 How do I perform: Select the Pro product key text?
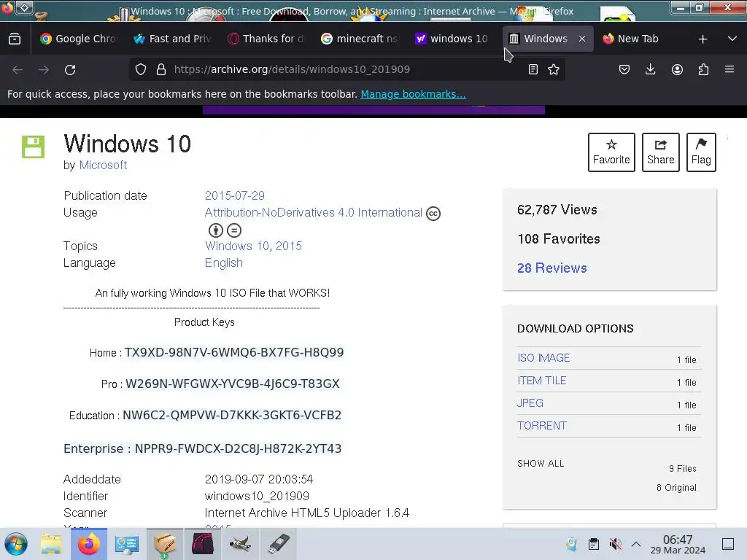[x=233, y=384]
